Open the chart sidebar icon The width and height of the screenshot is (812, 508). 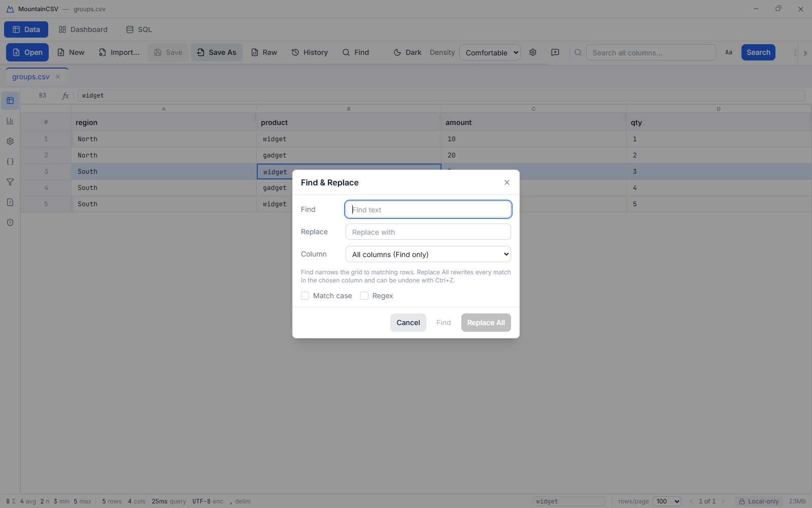pos(10,121)
